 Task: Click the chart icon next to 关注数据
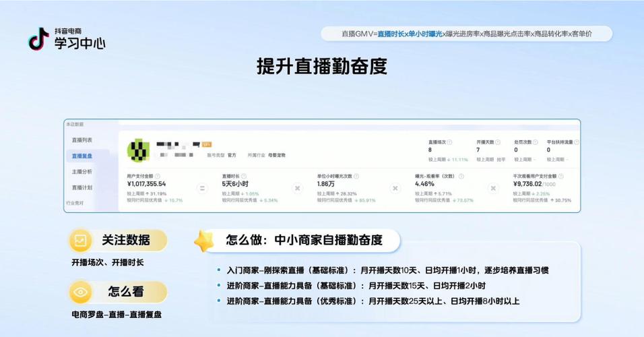pos(81,240)
